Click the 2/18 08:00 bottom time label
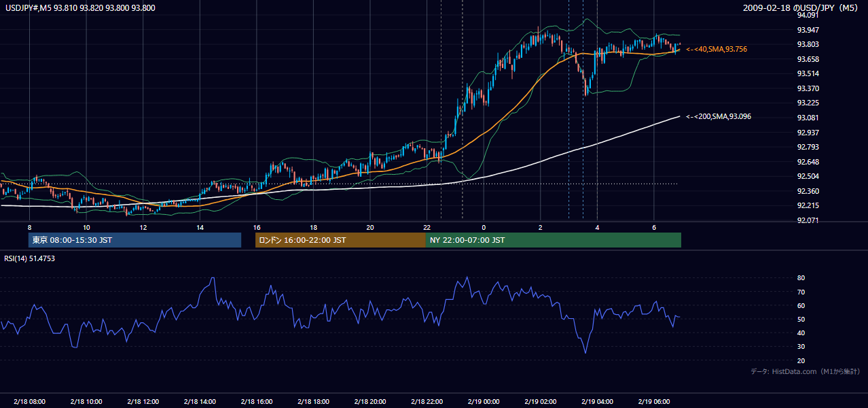 [29, 402]
